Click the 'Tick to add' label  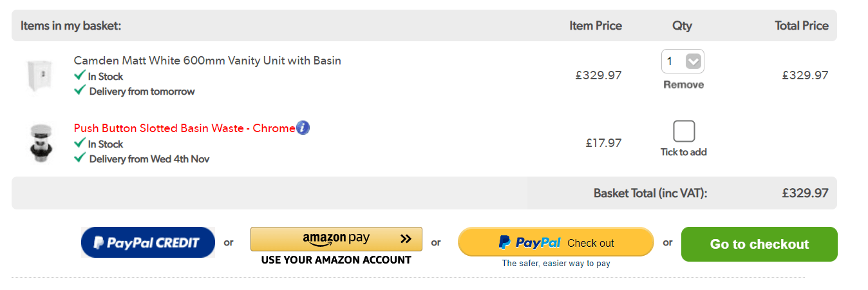pyautogui.click(x=683, y=152)
